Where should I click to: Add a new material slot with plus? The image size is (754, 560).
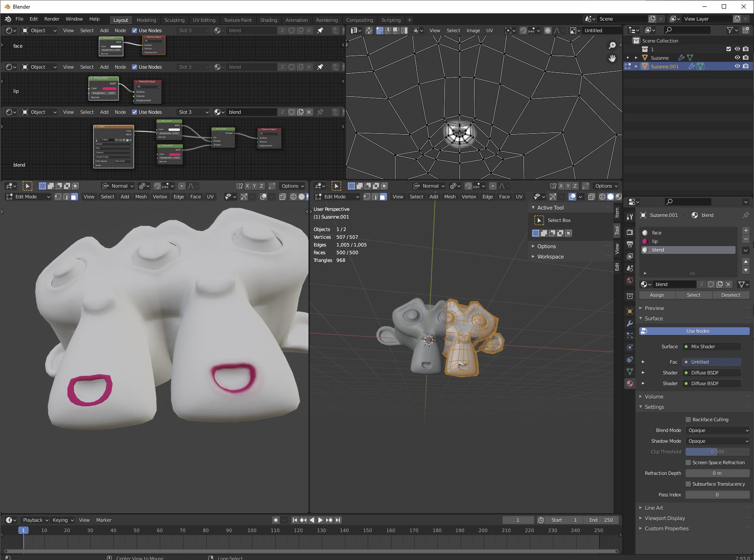tap(746, 231)
